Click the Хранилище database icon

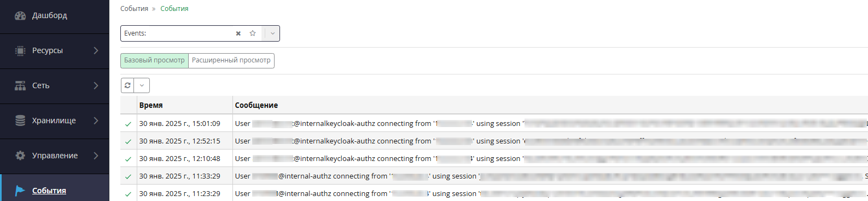[x=20, y=121]
